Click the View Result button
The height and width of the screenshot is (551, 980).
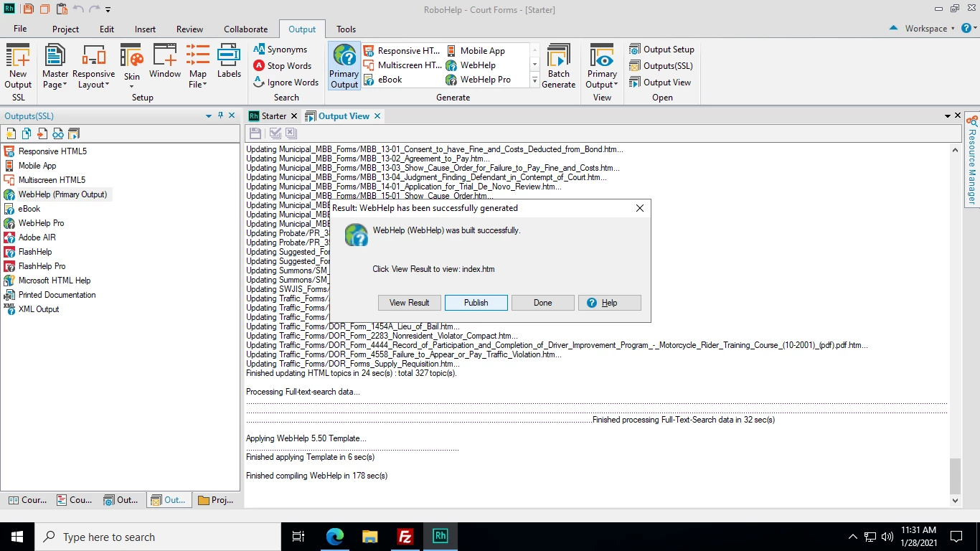click(409, 303)
